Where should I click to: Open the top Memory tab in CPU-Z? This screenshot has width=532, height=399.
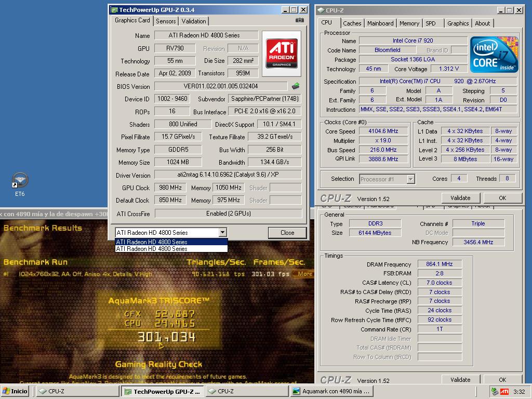tap(409, 23)
